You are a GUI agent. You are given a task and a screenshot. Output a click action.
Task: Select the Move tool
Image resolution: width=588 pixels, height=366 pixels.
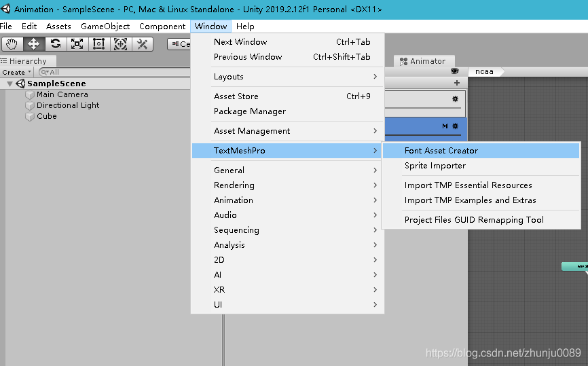pyautogui.click(x=34, y=44)
